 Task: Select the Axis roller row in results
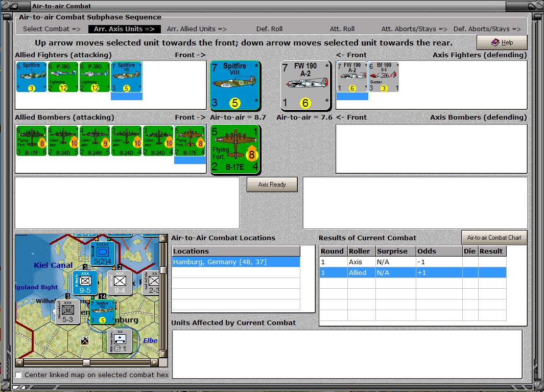click(x=413, y=262)
